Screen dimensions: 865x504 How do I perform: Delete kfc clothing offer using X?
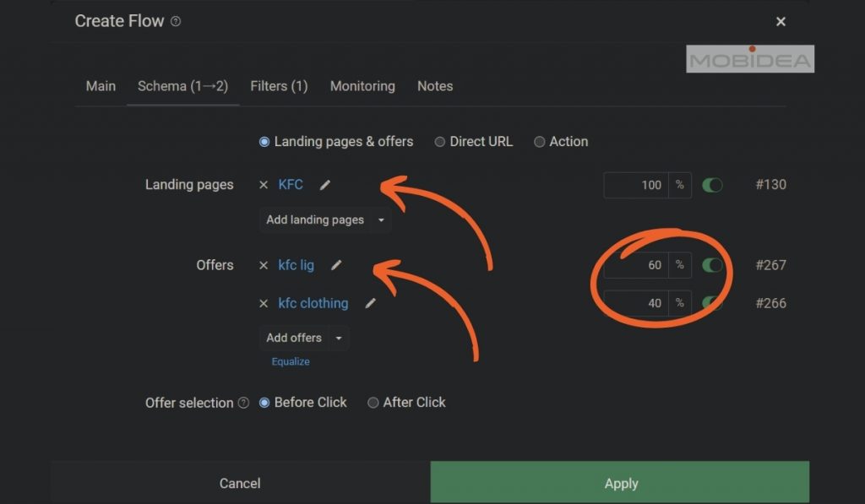(x=264, y=303)
